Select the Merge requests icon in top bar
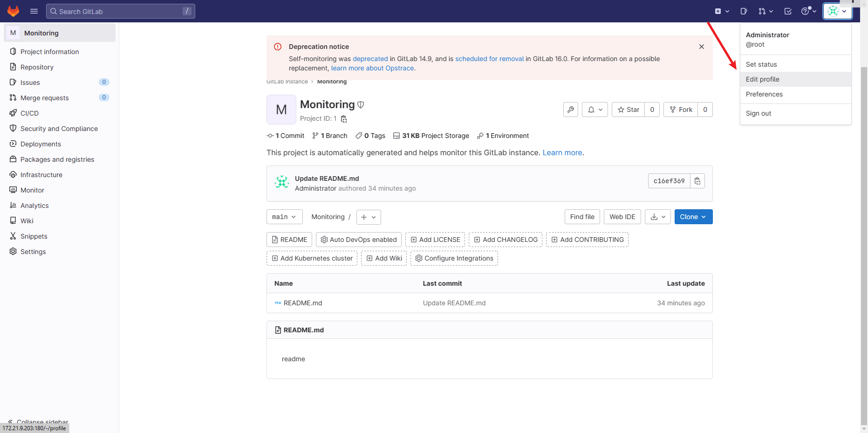The image size is (868, 433). pos(763,11)
